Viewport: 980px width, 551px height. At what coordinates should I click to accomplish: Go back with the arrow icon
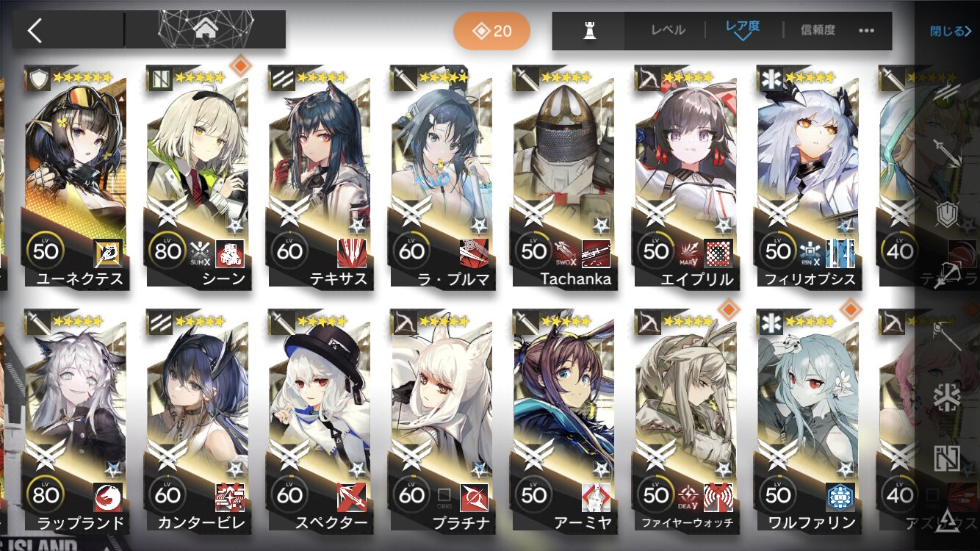pos(35,30)
